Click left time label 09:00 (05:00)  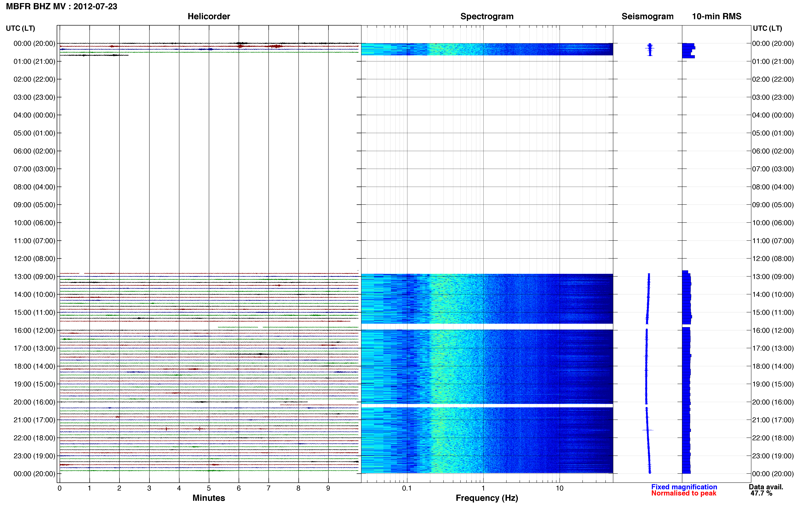click(34, 205)
